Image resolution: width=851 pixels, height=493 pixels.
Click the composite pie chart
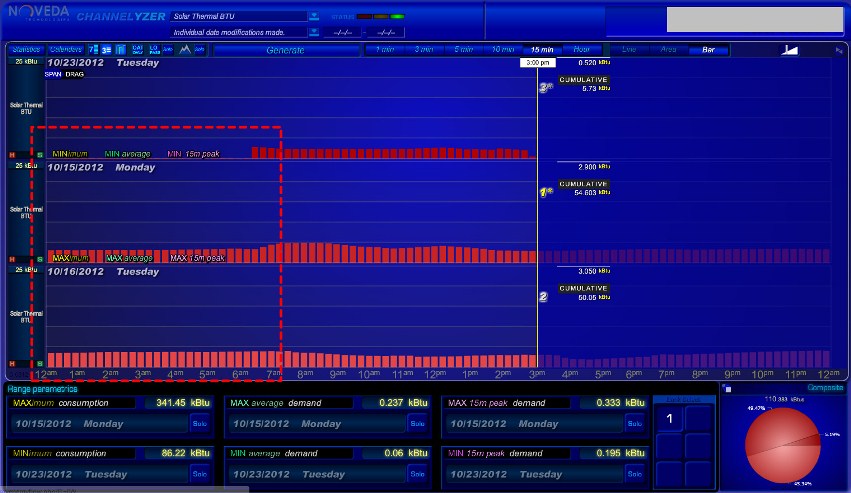click(x=783, y=445)
